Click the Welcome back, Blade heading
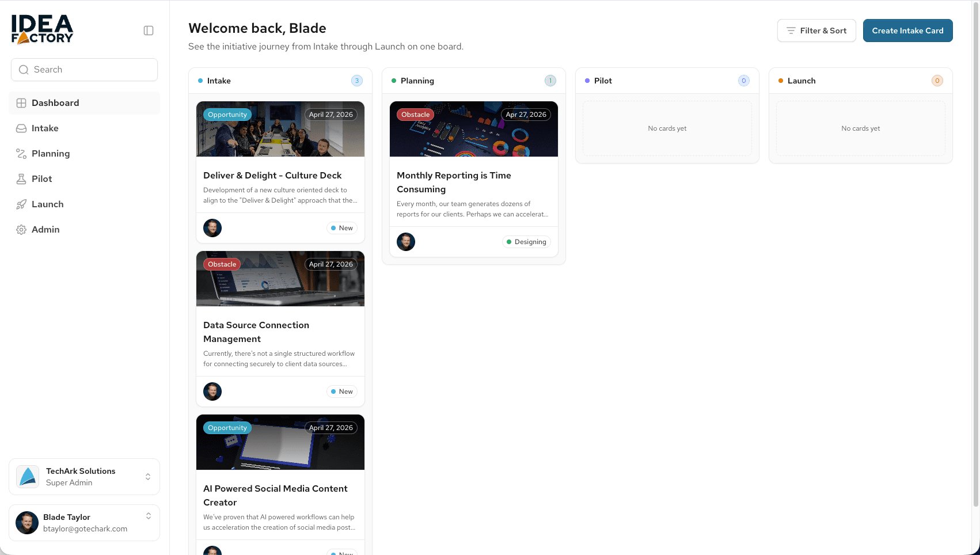 (257, 28)
